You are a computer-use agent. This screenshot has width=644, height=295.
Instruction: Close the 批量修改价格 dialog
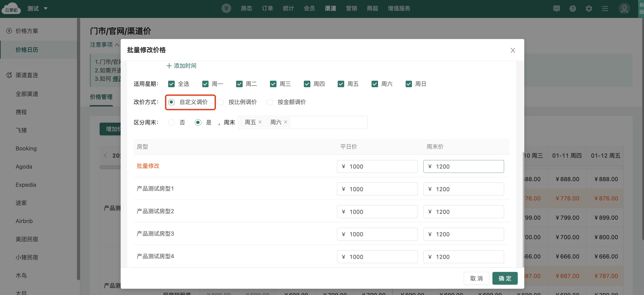point(513,50)
